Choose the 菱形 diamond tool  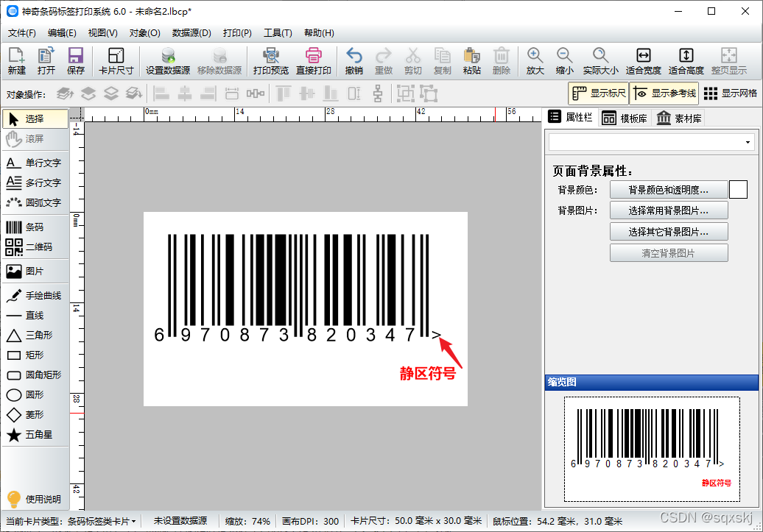click(35, 415)
